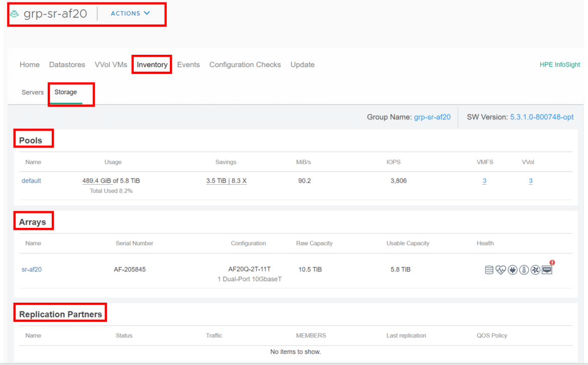Click the Usage column header
This screenshot has height=365, width=588.
point(113,162)
